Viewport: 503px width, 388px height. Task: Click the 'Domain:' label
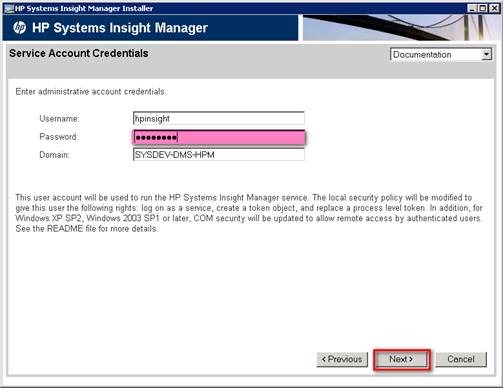pos(55,155)
